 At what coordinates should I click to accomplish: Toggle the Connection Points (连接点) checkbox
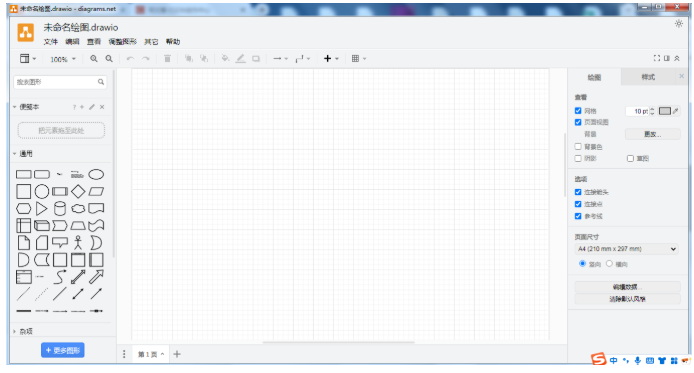pos(578,204)
